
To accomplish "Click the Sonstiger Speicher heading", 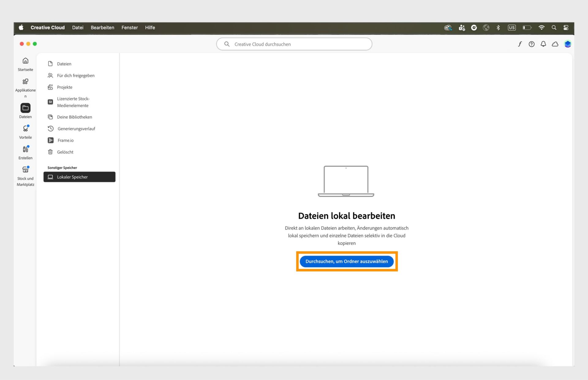I will pos(62,168).
